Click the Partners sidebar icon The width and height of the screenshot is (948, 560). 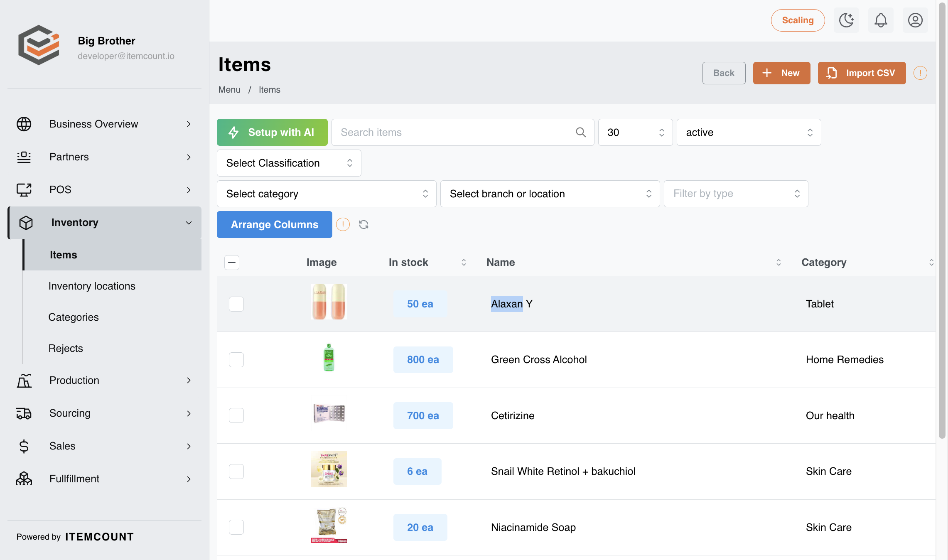24,157
